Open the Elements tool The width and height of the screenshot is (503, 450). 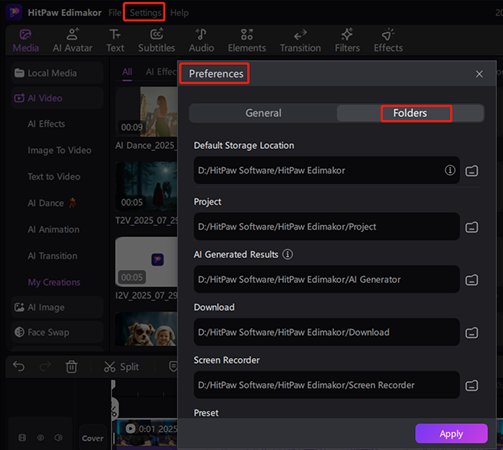[x=247, y=41]
